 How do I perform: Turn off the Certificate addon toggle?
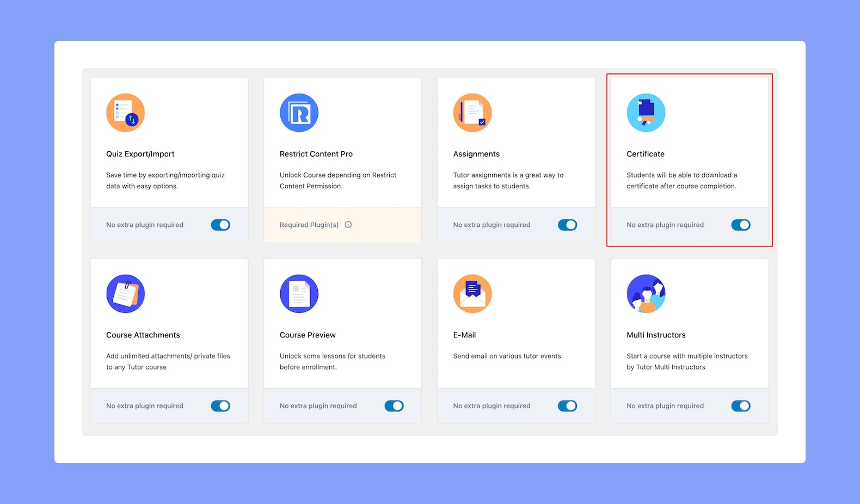[741, 225]
